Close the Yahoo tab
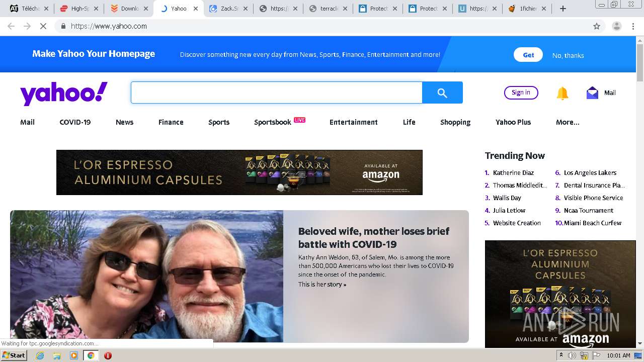 coord(196,9)
